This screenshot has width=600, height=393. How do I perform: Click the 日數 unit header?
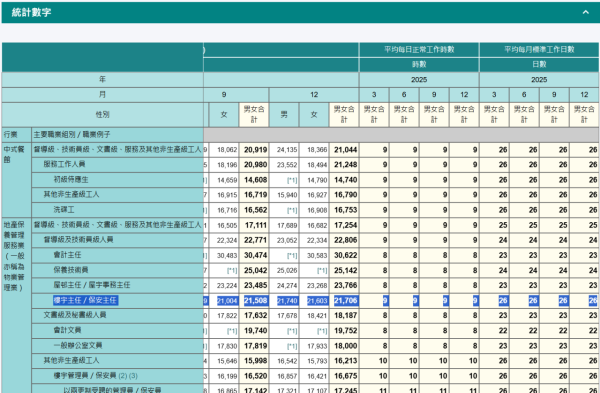(x=539, y=64)
